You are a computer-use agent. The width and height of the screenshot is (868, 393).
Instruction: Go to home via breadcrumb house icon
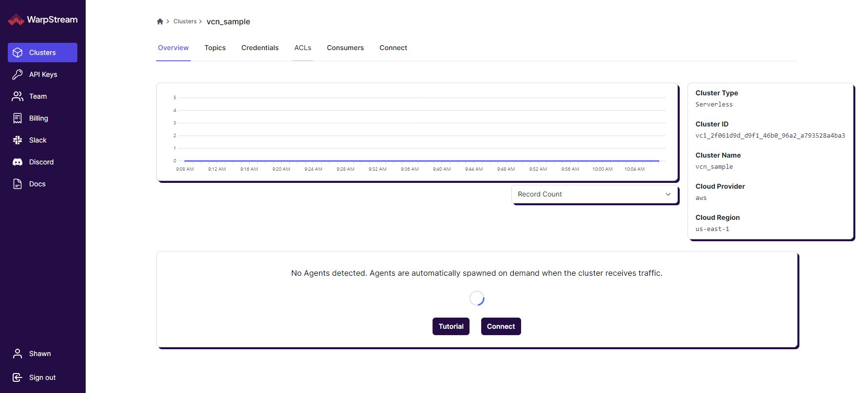(x=160, y=21)
